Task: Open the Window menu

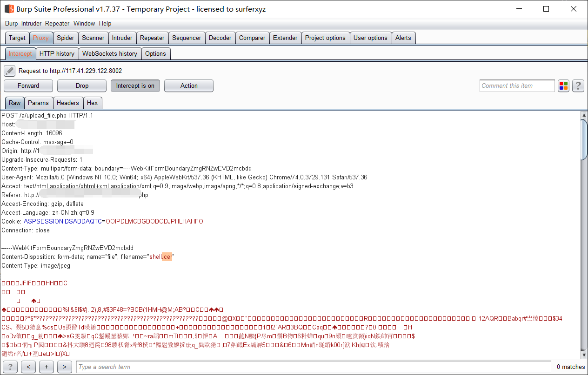Action: point(84,23)
